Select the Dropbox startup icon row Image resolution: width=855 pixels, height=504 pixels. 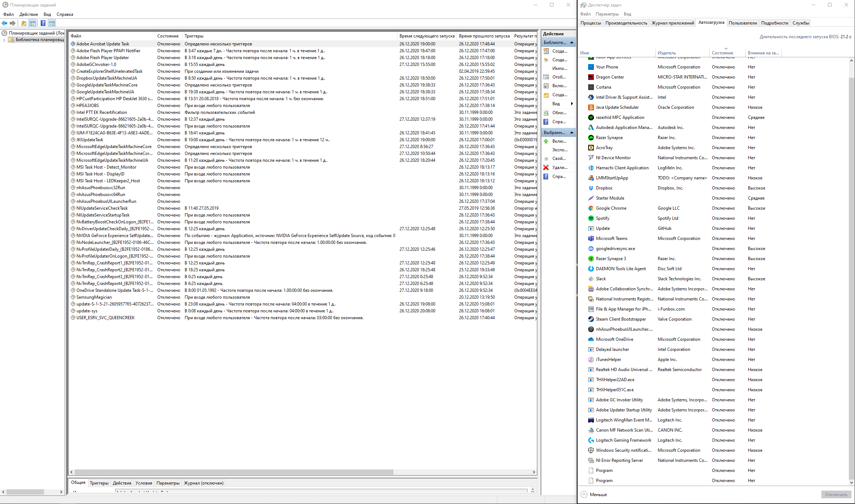pos(591,188)
